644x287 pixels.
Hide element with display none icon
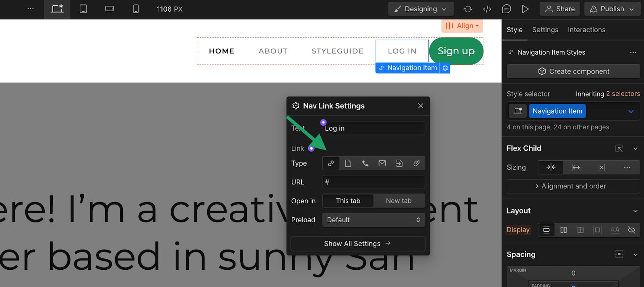point(631,230)
